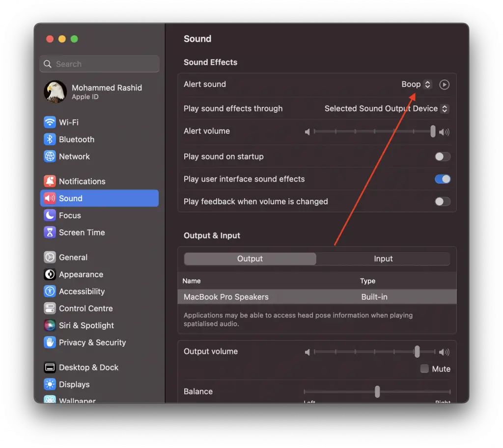The image size is (503, 448).
Task: Open Focus moon icon
Action: tap(50, 215)
